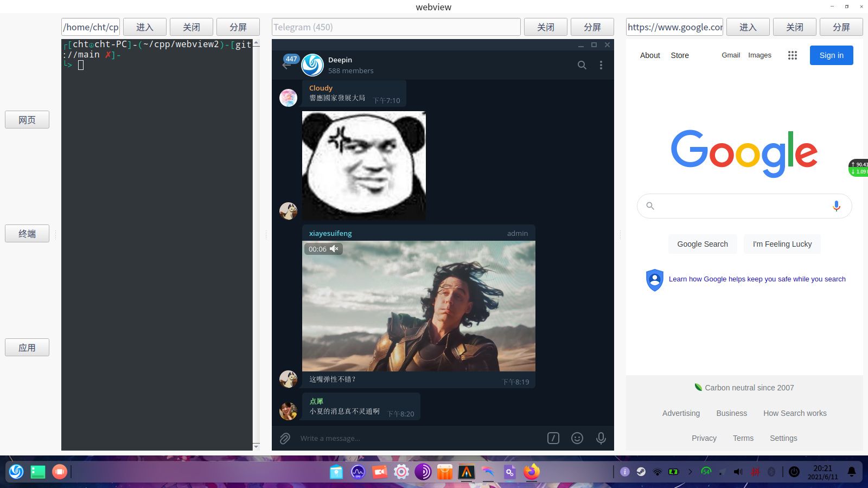Open Google footer Settings

click(783, 438)
